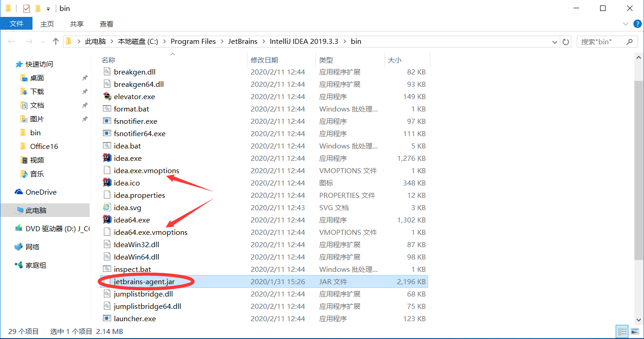This screenshot has width=644, height=339.
Task: Click the idea.properties file icon
Action: (x=107, y=195)
